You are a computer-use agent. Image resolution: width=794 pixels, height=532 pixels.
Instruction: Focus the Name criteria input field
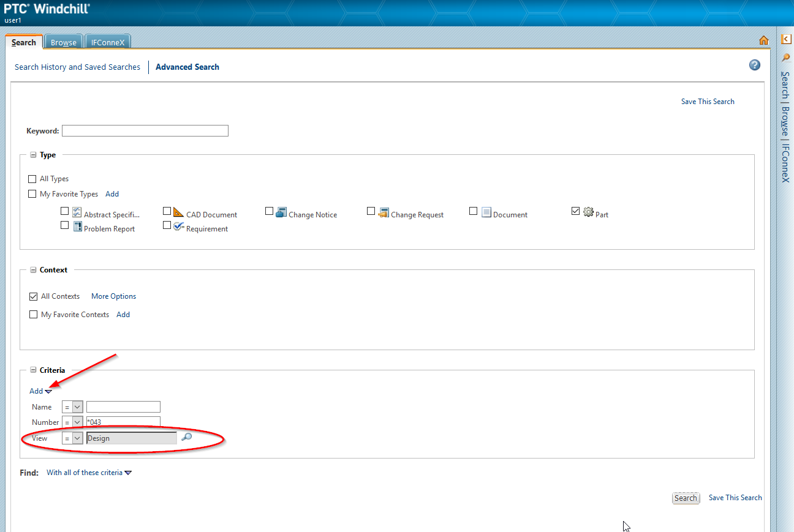coord(123,407)
